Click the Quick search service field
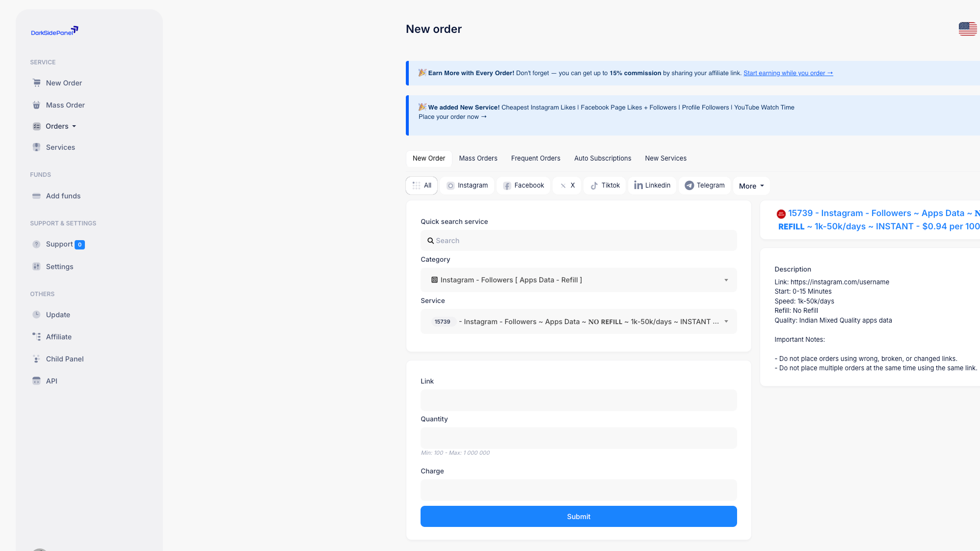This screenshot has width=980, height=551. [579, 241]
